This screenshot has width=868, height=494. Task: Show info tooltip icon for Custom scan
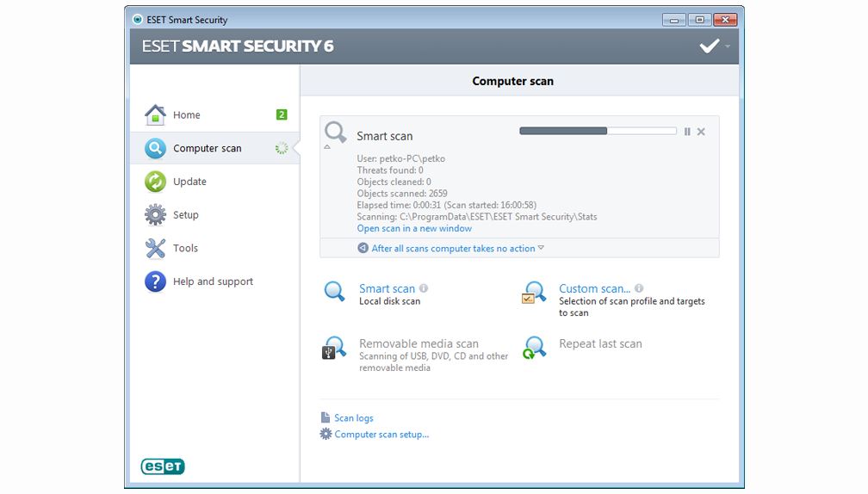[x=639, y=288]
